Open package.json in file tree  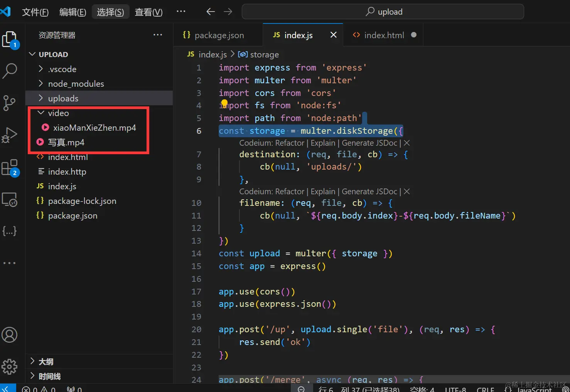pyautogui.click(x=99, y=215)
